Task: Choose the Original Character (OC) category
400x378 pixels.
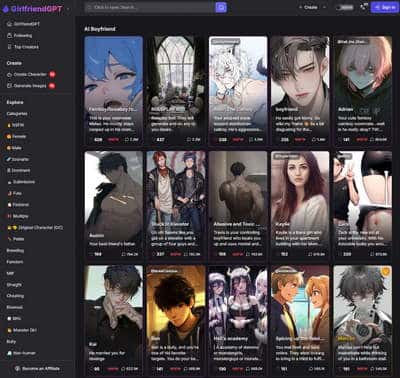Action: [x=35, y=227]
